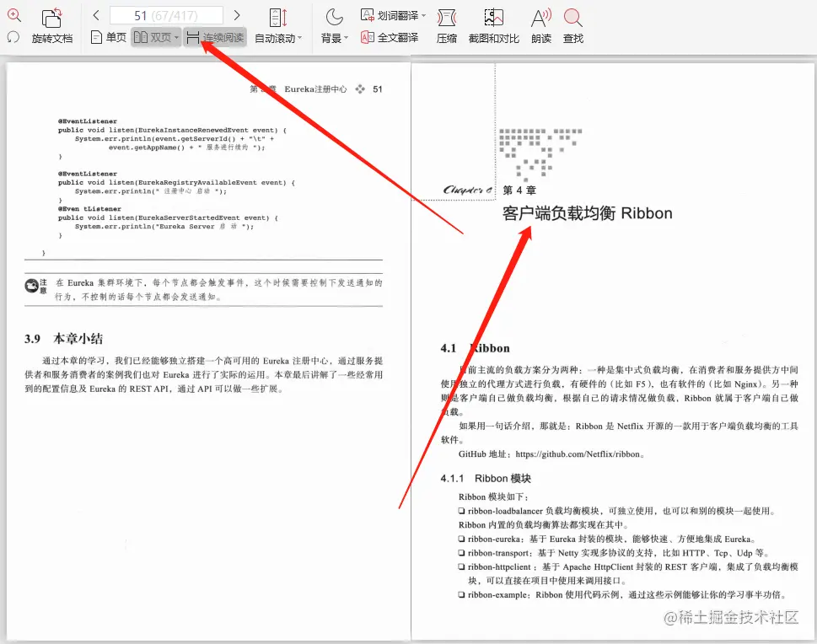Click the 4.1.1 Ribbon 模块 heading
817x644 pixels.
pyautogui.click(x=486, y=478)
